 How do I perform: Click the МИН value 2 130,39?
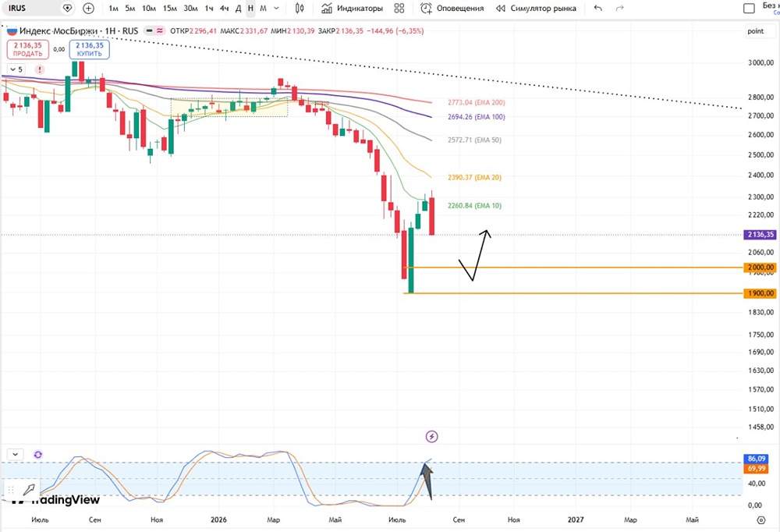tap(301, 31)
